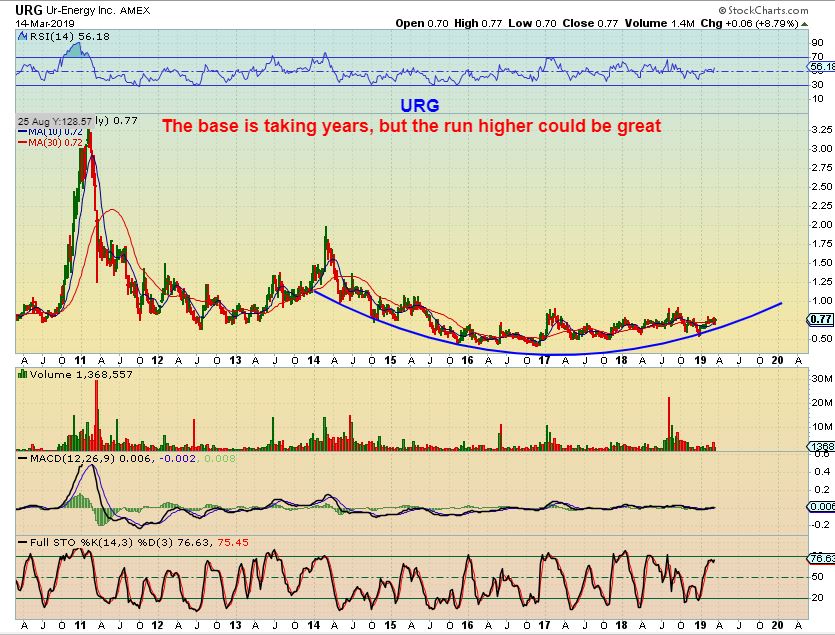Click the large red volume spike bar in 2011
This screenshot has height=635, width=835.
pyautogui.click(x=97, y=416)
